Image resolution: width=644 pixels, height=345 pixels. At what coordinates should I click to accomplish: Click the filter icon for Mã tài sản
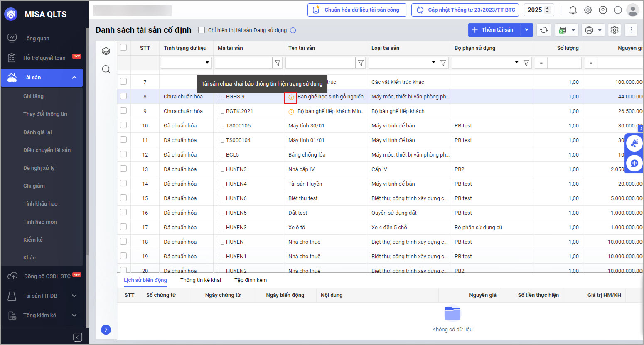tap(278, 63)
